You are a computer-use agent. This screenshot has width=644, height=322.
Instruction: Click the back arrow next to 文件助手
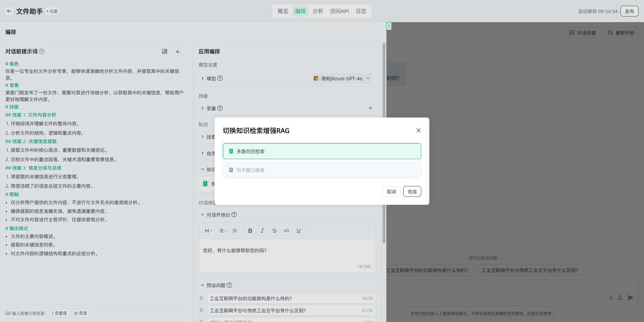point(9,11)
